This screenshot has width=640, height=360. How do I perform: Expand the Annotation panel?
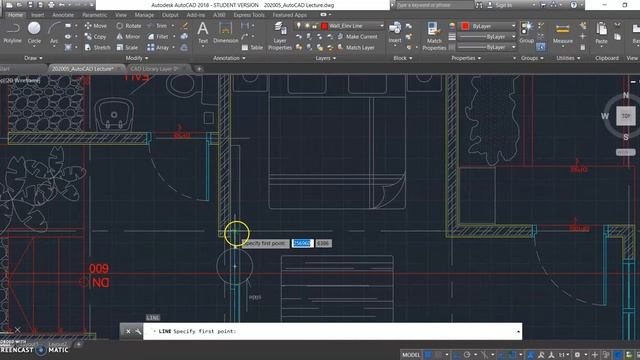click(229, 58)
